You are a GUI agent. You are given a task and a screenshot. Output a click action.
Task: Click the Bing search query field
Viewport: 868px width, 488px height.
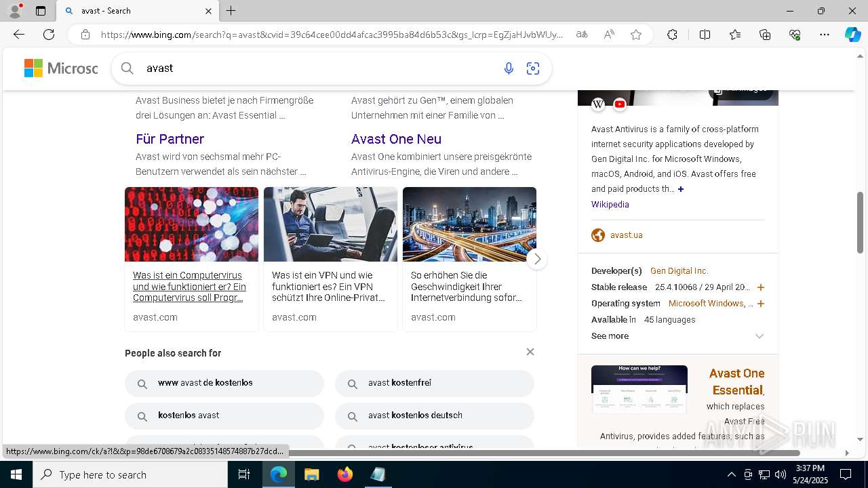[319, 68]
